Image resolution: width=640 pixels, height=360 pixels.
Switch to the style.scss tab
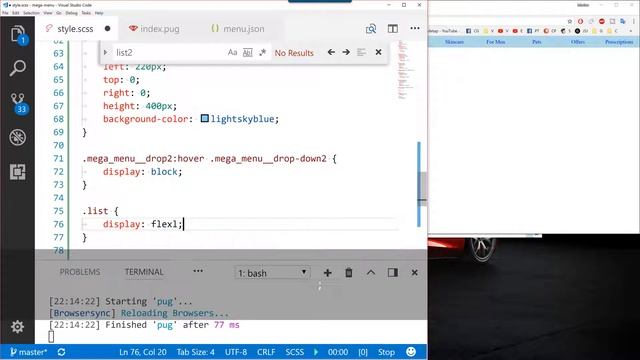75,29
